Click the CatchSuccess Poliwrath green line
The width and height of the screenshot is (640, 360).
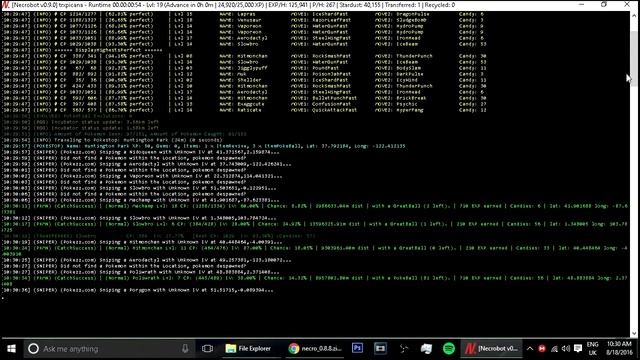pos(315,281)
